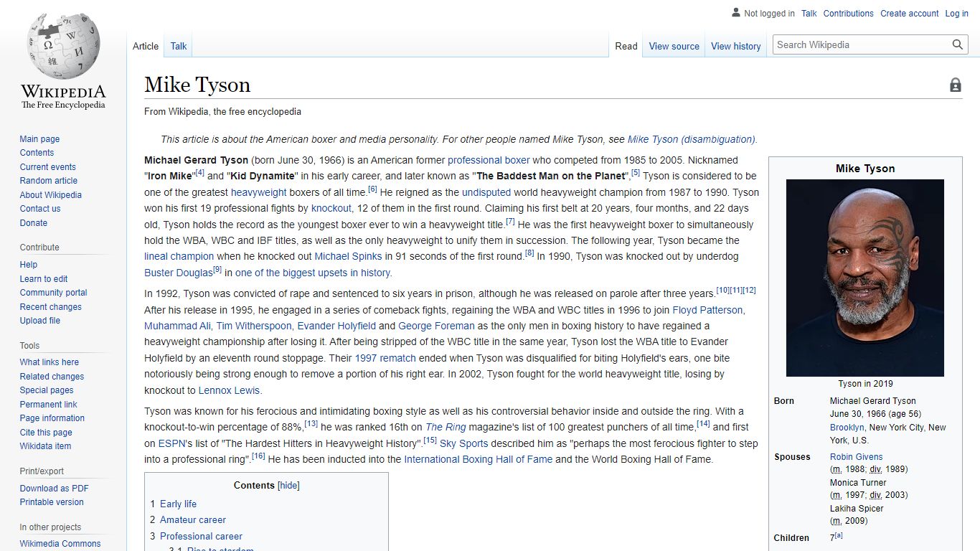The height and width of the screenshot is (551, 980).
Task: Open Wikimedia Commons link
Action: point(60,544)
